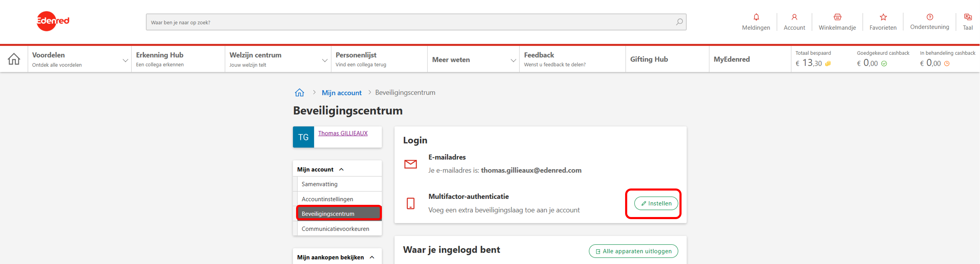
Task: Click the search magnifier icon
Action: coord(679,22)
